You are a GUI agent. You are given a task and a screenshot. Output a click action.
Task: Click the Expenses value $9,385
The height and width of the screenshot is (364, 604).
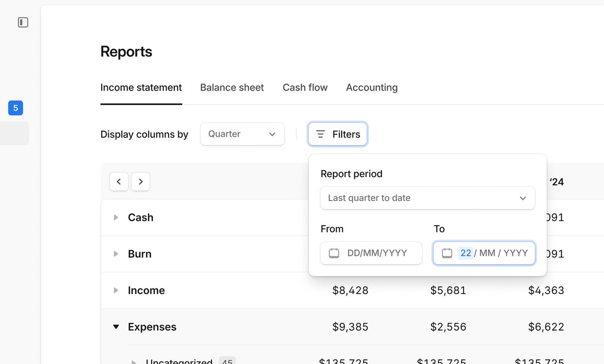(350, 327)
